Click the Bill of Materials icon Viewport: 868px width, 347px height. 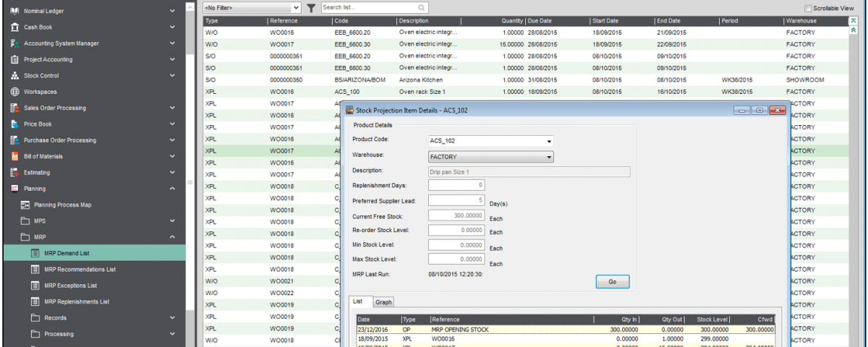(x=15, y=156)
